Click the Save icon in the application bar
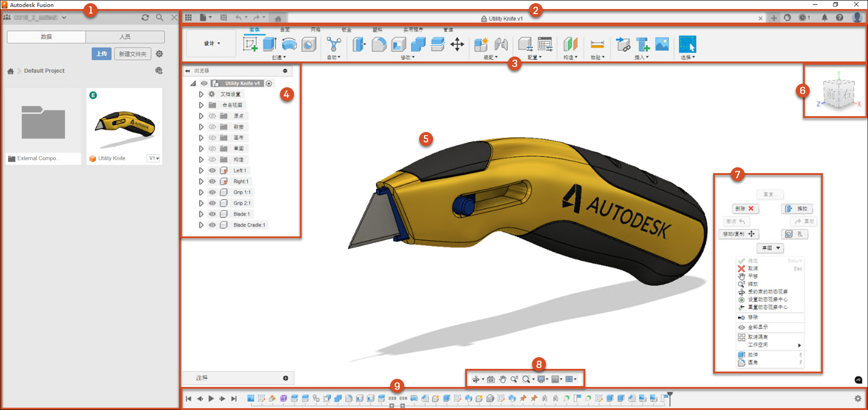This screenshot has height=410, width=868. click(x=224, y=18)
